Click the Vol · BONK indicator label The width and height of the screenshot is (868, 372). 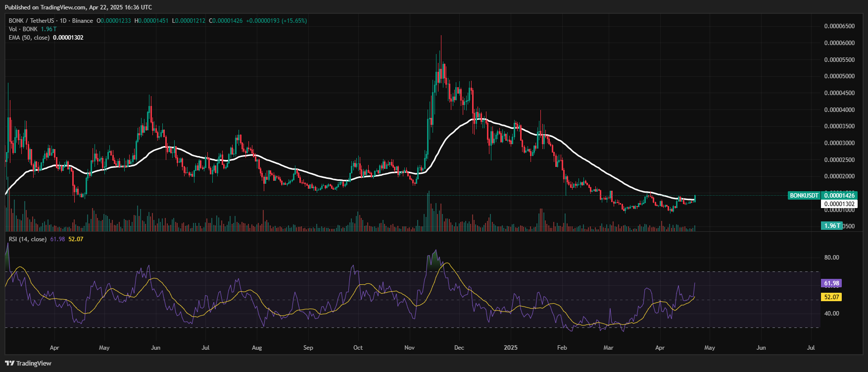pos(23,29)
